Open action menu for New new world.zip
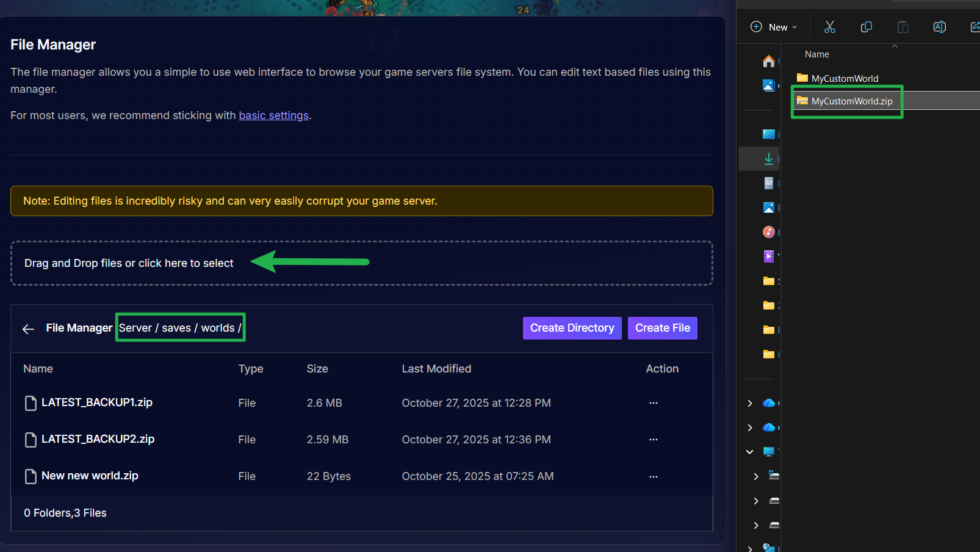 coord(653,476)
